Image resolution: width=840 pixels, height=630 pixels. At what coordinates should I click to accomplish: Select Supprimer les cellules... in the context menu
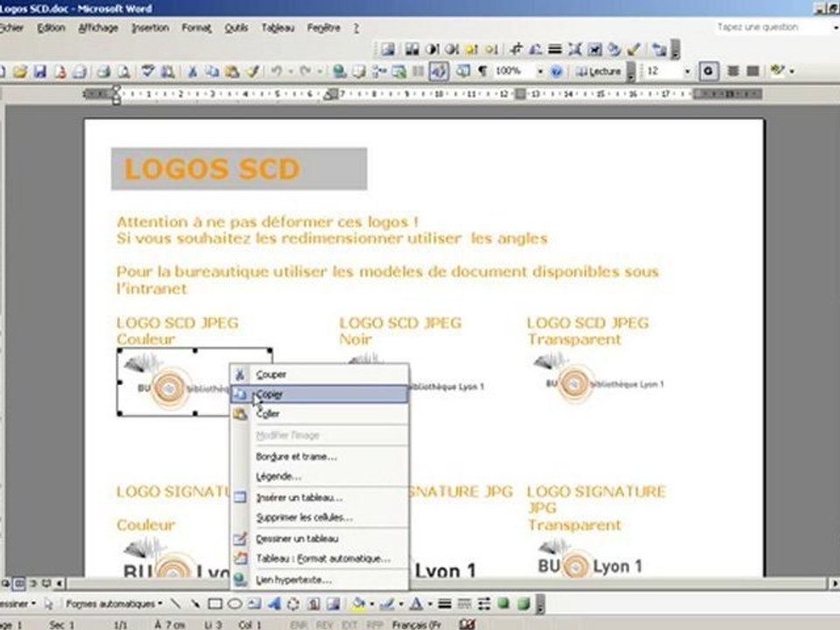click(319, 517)
